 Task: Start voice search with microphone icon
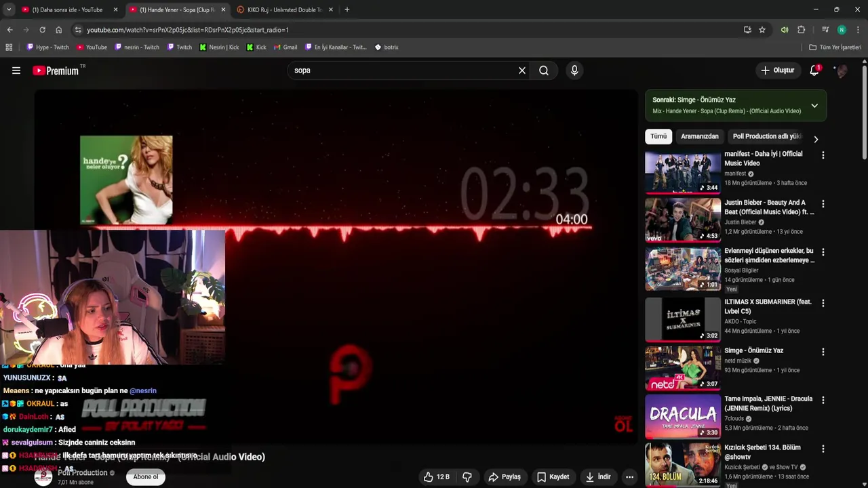(574, 70)
